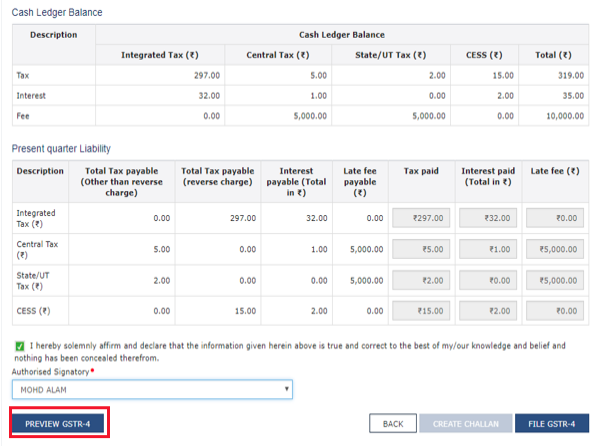
Task: Click Cash Ledger Tax Central Tax 5.00
Action: pyautogui.click(x=318, y=75)
